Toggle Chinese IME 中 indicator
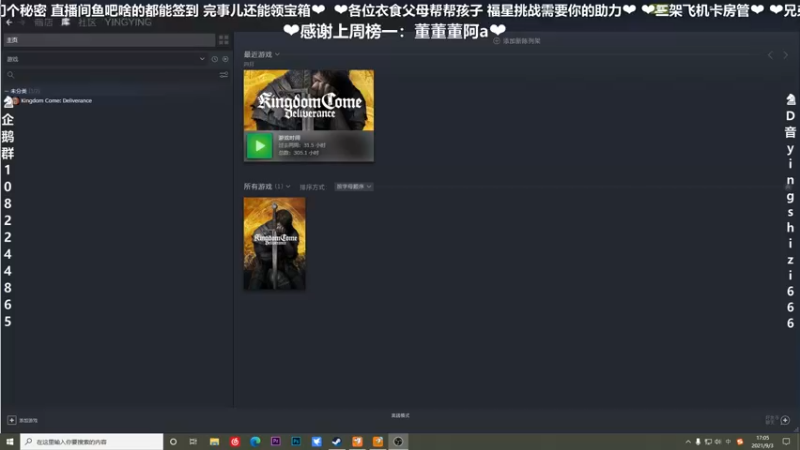 point(729,442)
